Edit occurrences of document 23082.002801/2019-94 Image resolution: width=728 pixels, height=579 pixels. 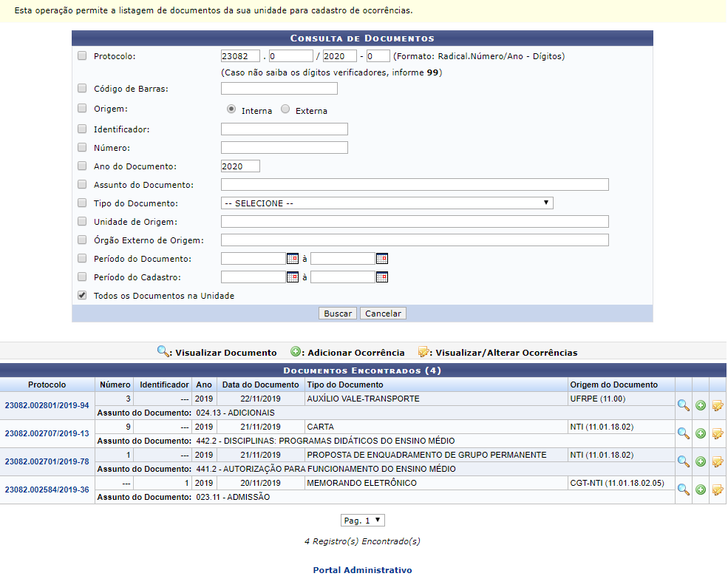pyautogui.click(x=718, y=405)
